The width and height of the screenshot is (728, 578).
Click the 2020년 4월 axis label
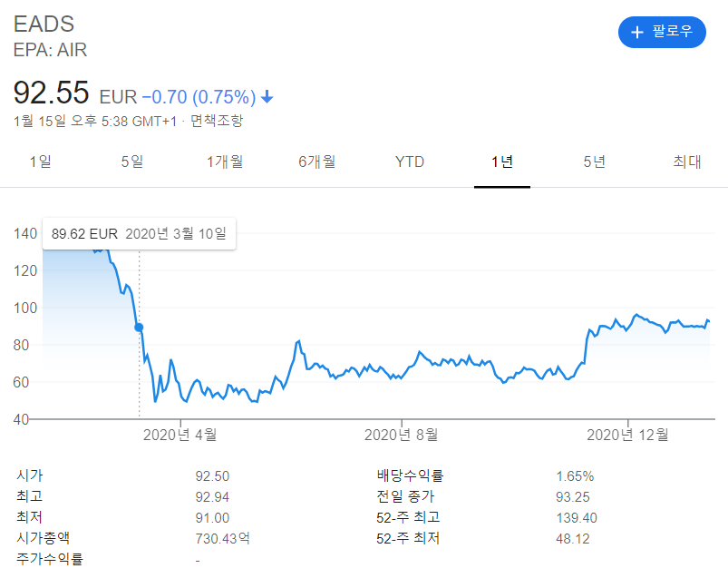(x=180, y=435)
